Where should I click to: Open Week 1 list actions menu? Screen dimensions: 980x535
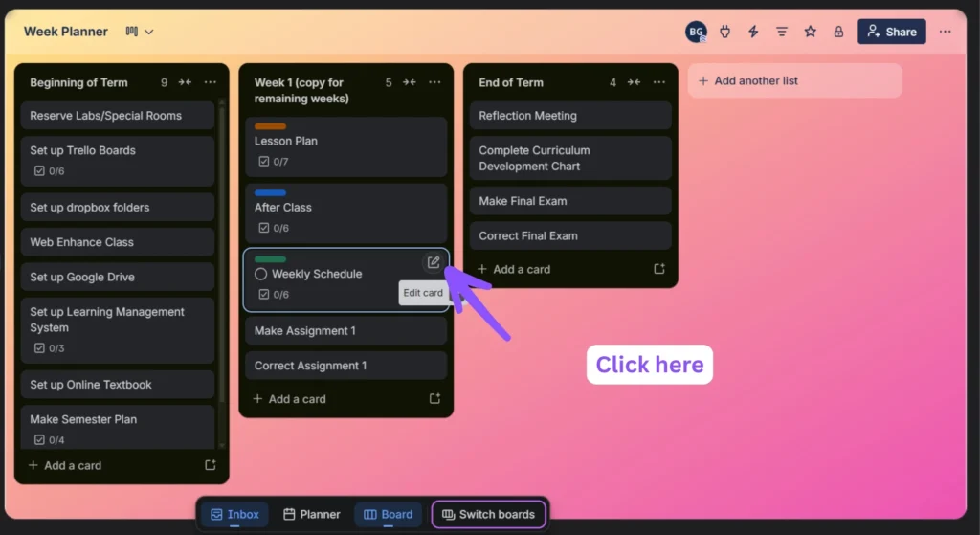tap(434, 82)
